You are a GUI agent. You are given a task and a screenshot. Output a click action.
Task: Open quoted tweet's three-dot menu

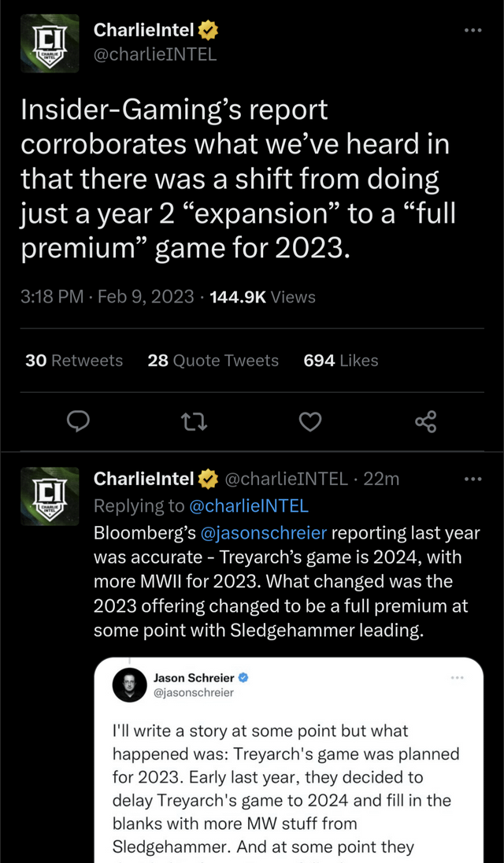[458, 677]
